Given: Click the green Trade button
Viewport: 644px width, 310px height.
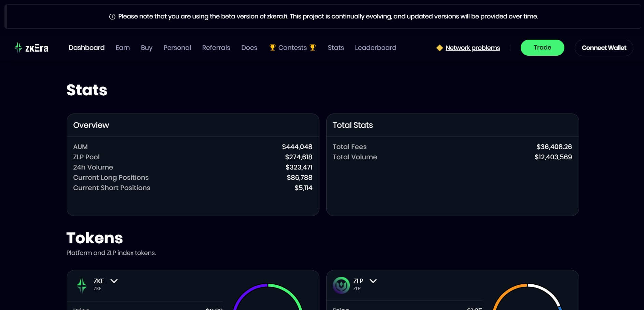Looking at the screenshot, I should coord(542,48).
